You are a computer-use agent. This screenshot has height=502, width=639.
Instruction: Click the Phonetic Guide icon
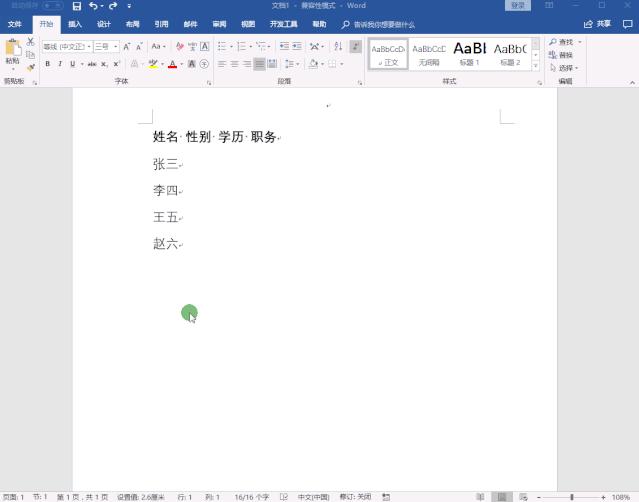pos(192,46)
